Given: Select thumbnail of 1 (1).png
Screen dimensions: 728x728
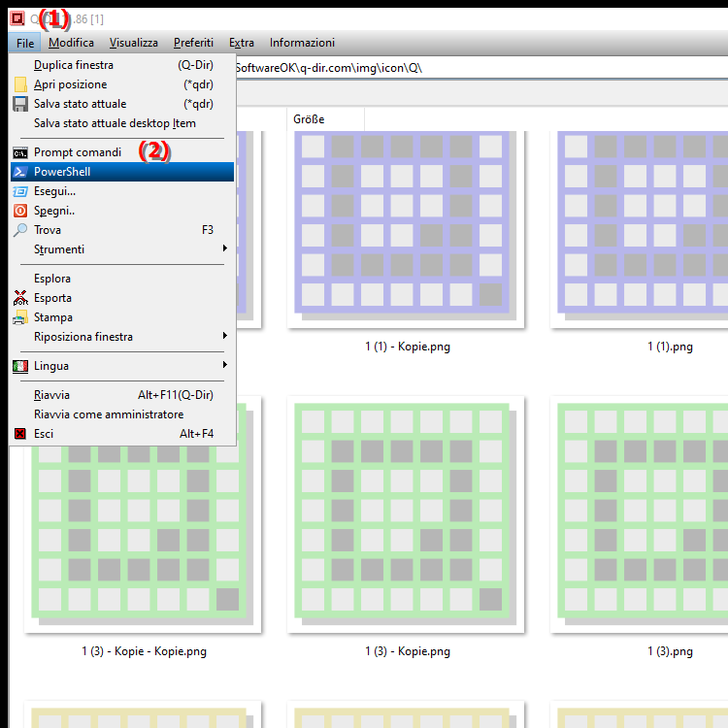Looking at the screenshot, I should [640, 229].
